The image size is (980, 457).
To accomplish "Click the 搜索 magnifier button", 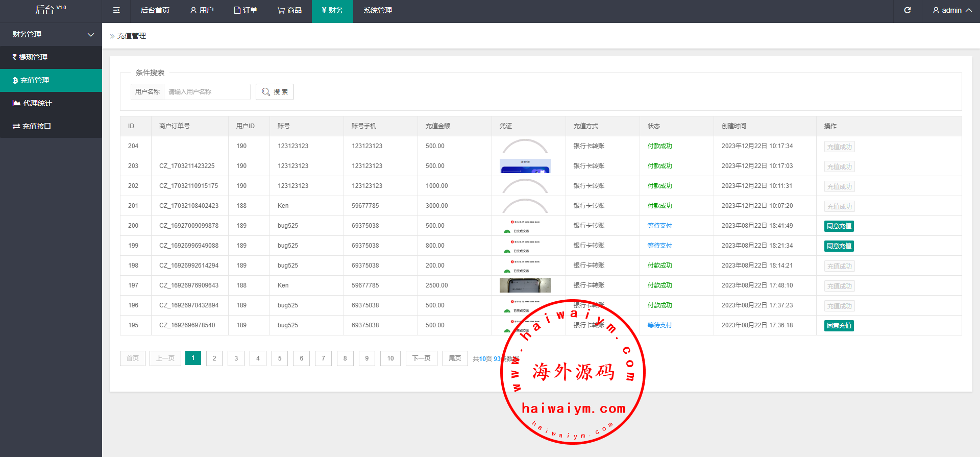I will (x=275, y=92).
